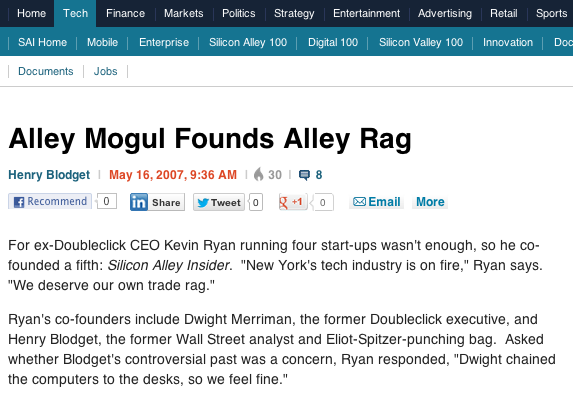Click the article headline Alley Mogul Founds Alley Rag
573x411 pixels.
pos(210,139)
